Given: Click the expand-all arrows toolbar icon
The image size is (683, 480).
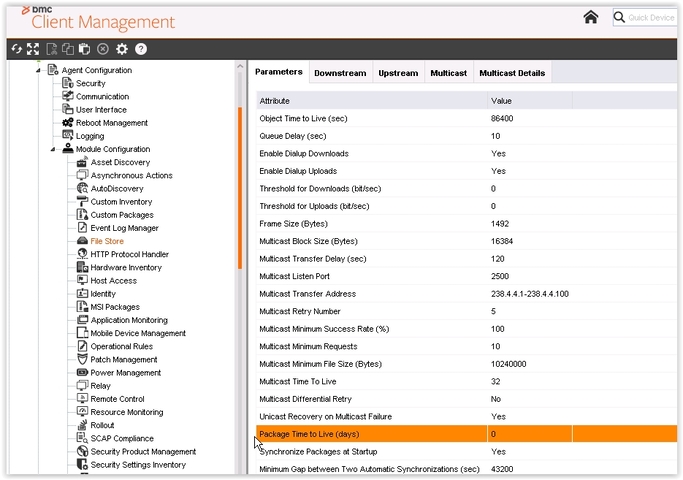Looking at the screenshot, I should pyautogui.click(x=33, y=48).
